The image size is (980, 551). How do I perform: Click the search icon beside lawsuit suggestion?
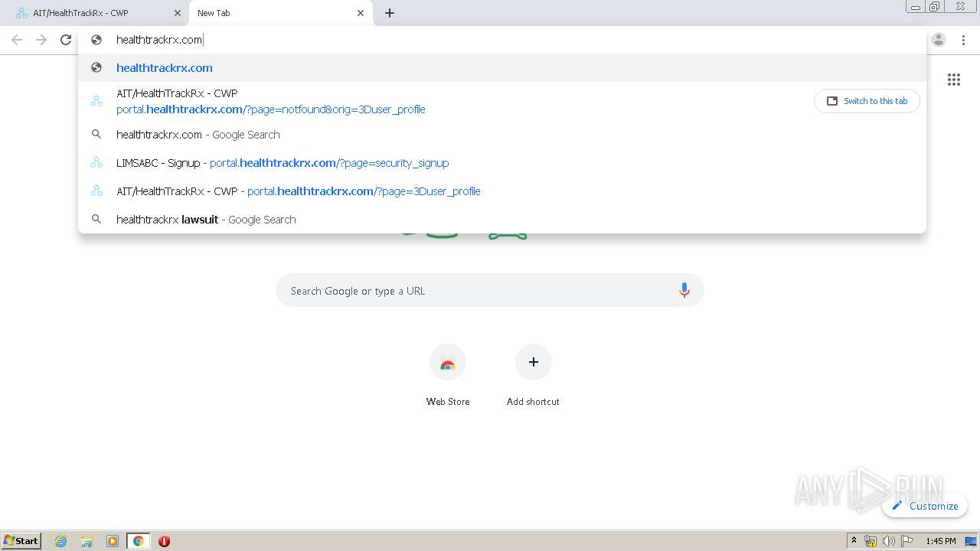pyautogui.click(x=96, y=219)
